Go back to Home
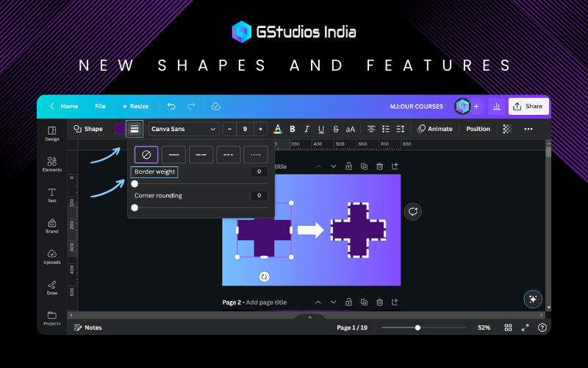588x368 pixels. pos(64,106)
